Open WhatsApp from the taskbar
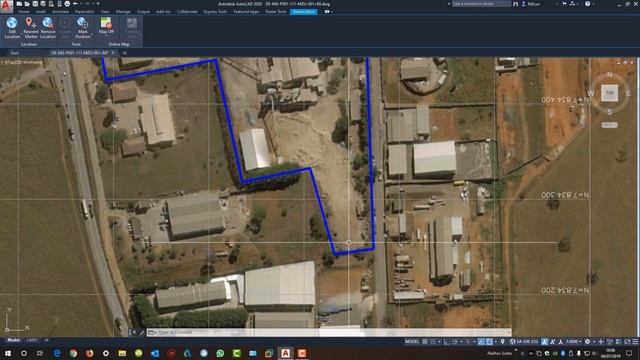This screenshot has width=640, height=360. 220,353
